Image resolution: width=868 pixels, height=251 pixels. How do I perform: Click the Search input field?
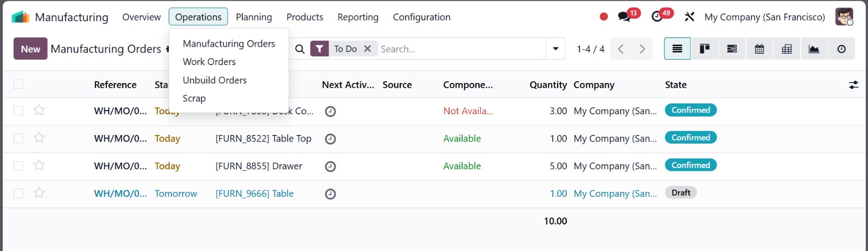[x=461, y=49]
